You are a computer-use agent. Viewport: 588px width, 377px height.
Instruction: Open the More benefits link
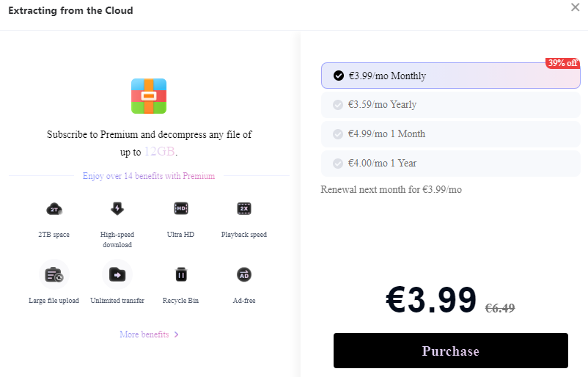pos(144,334)
